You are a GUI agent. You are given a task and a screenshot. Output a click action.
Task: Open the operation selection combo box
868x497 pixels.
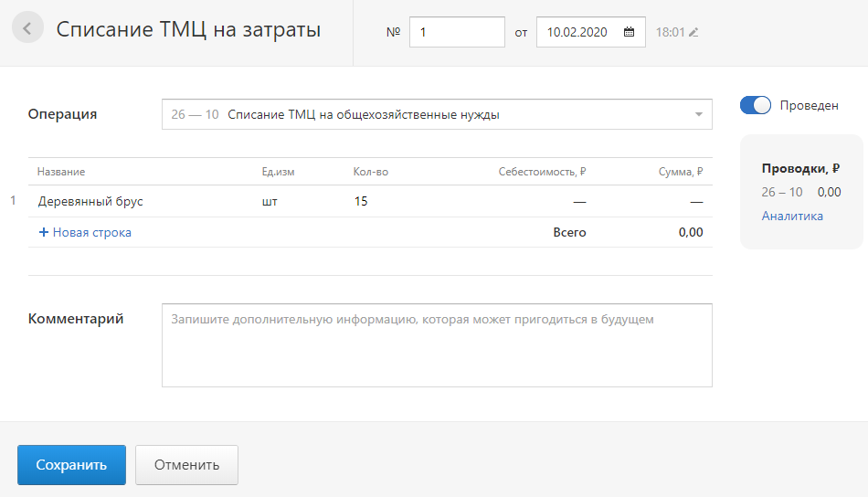(x=429, y=115)
